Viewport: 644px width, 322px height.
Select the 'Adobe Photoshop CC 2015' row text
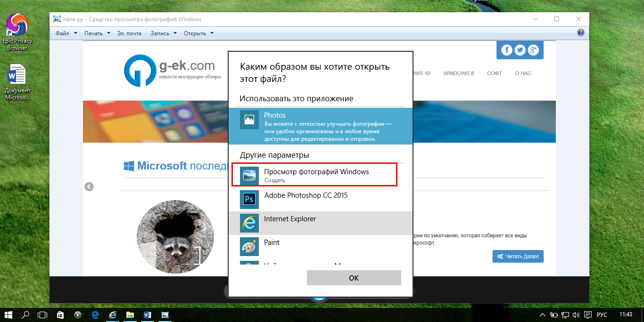coord(306,195)
